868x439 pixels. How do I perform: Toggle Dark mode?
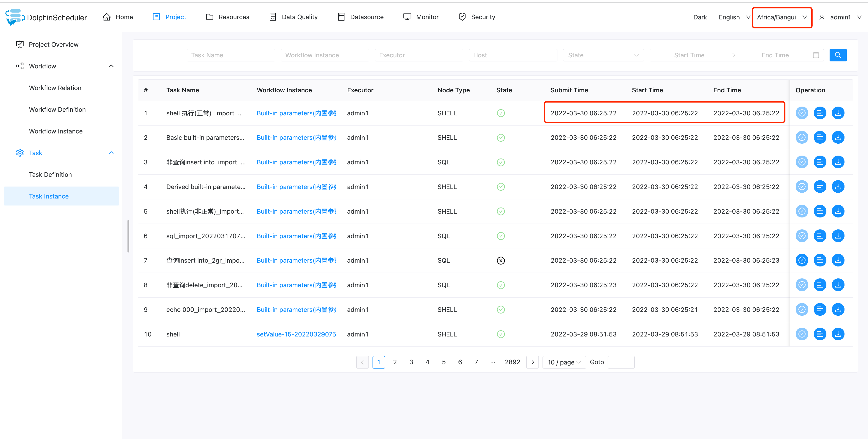coord(700,17)
